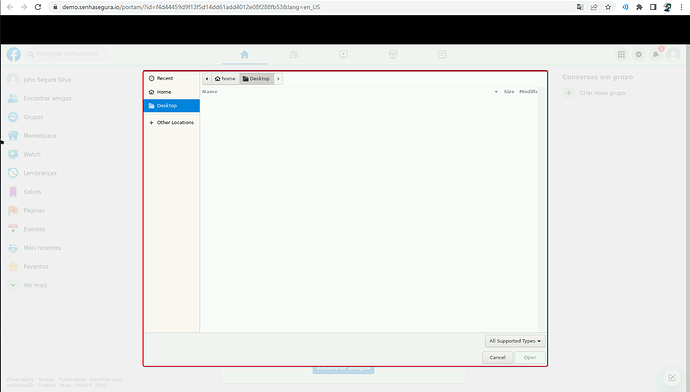Sort files by the Size column

(x=509, y=92)
